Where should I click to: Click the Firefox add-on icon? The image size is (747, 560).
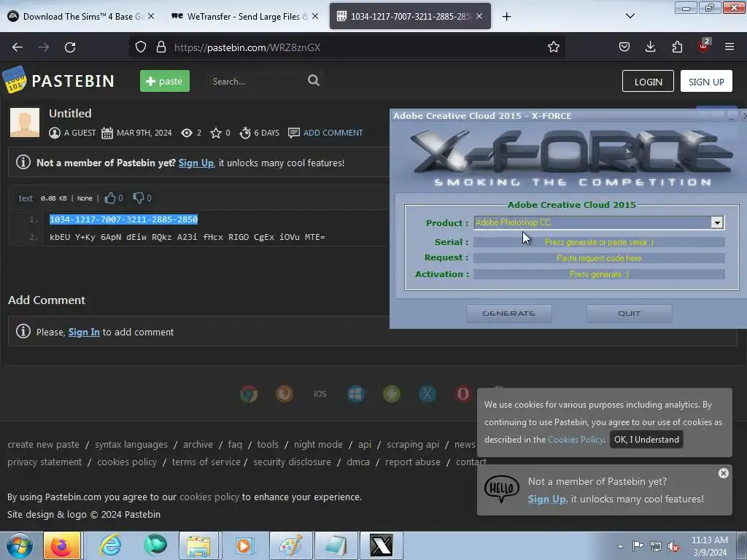pos(285,394)
